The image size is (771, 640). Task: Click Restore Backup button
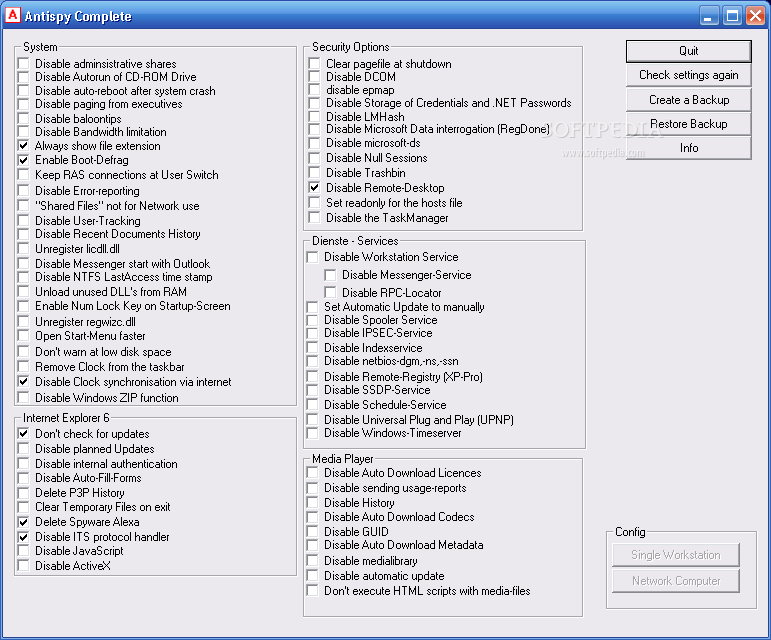pyautogui.click(x=688, y=124)
